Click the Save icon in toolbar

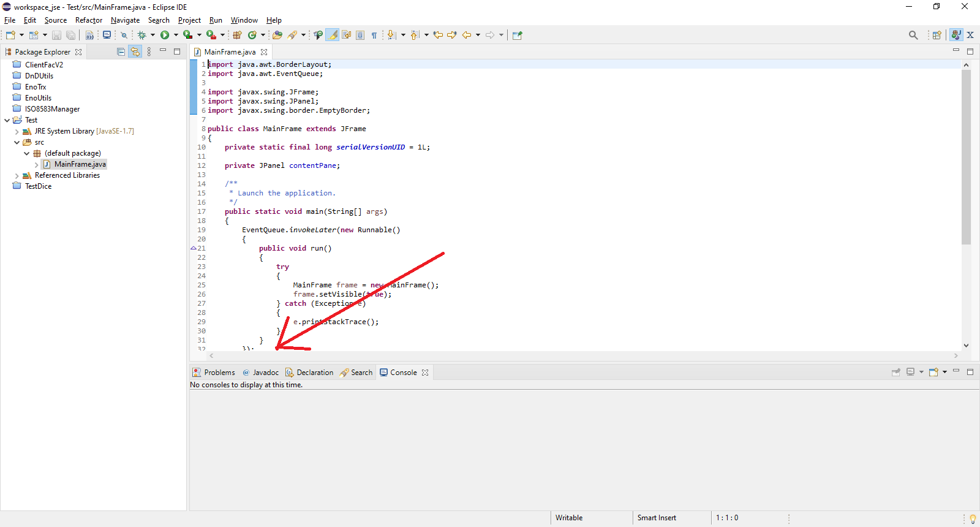[56, 35]
